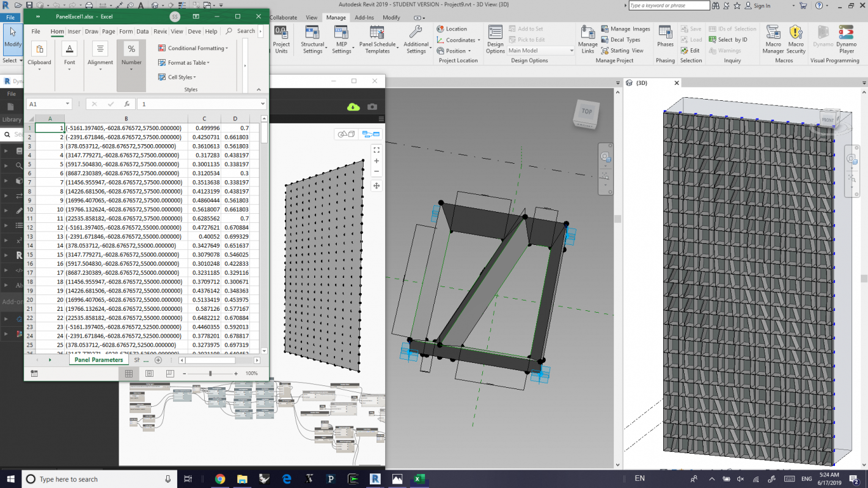Toggle Page Break Preview in Excel status bar
The height and width of the screenshot is (488, 868).
tap(169, 373)
